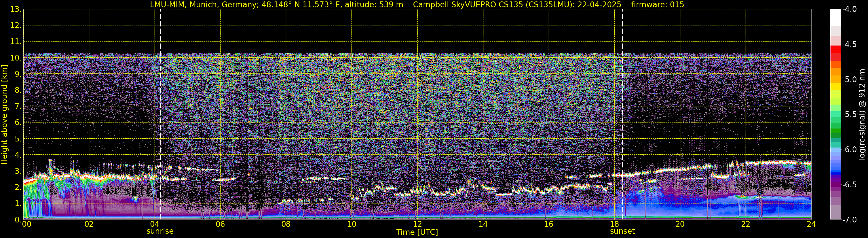Image resolution: width=868 pixels, height=238 pixels.
Task: Click the '1.' tick on the height axis
Action: tap(18, 204)
